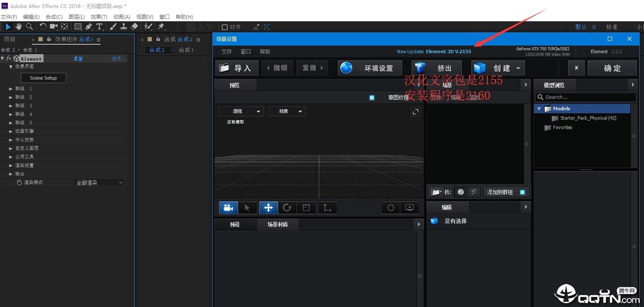This screenshot has width=644, height=307.
Task: Collapse the Models folder in model browser
Action: 539,109
